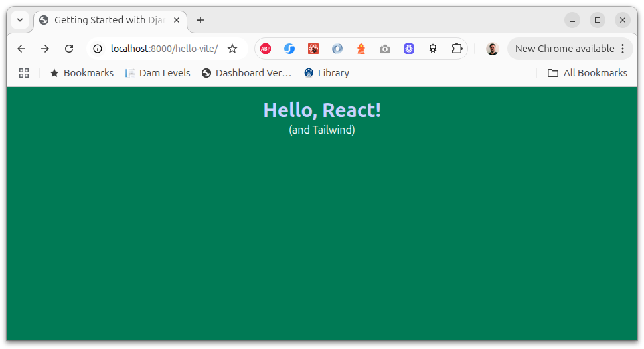644x349 pixels.
Task: Click the purple gear extension icon
Action: coord(409,49)
